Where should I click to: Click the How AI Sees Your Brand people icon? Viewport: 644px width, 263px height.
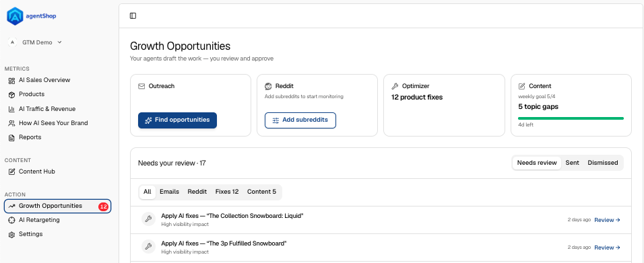[x=11, y=123]
